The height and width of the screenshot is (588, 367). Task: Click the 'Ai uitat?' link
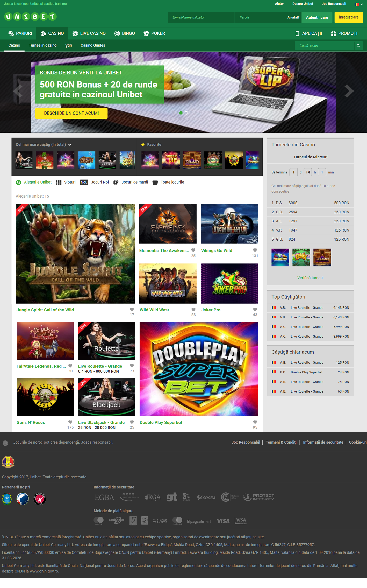[x=293, y=17]
